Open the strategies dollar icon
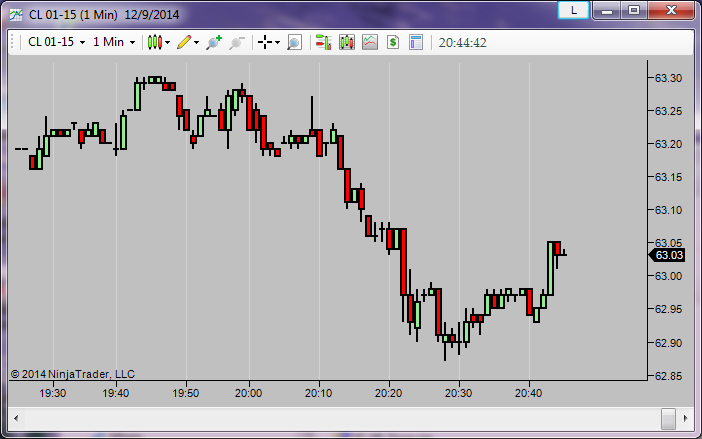The width and height of the screenshot is (702, 439). pos(393,43)
